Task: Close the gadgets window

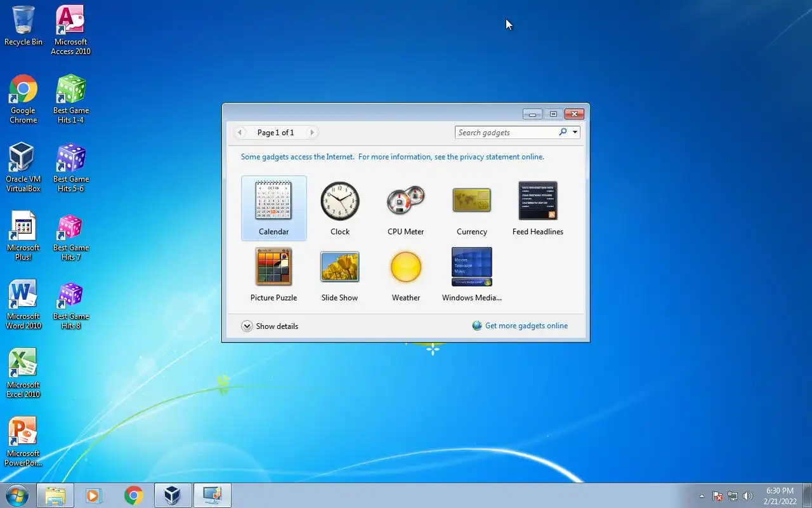Action: [x=574, y=114]
